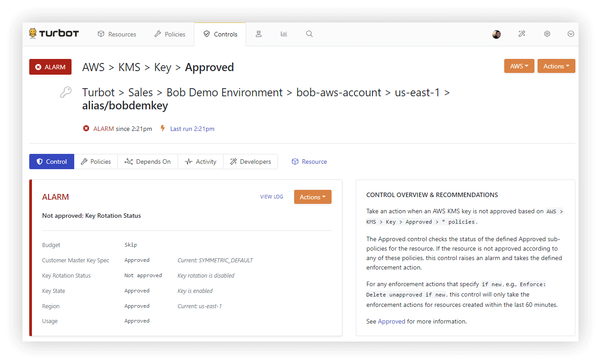Screen dimensions: 601x364
Task: Click "CONTROL OVERVIEW & RECOMMENDATIONS" heading
Action: pos(432,195)
